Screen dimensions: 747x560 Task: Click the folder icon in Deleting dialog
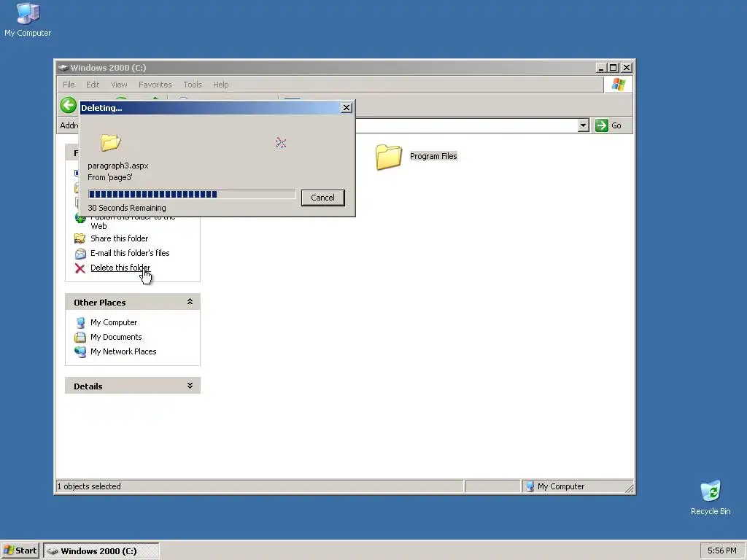pos(111,142)
